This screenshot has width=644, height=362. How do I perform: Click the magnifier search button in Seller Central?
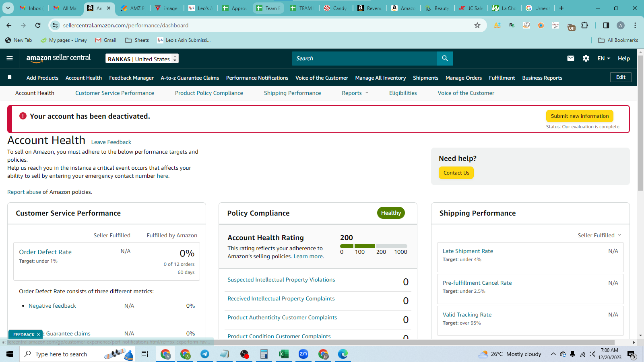[x=445, y=58]
